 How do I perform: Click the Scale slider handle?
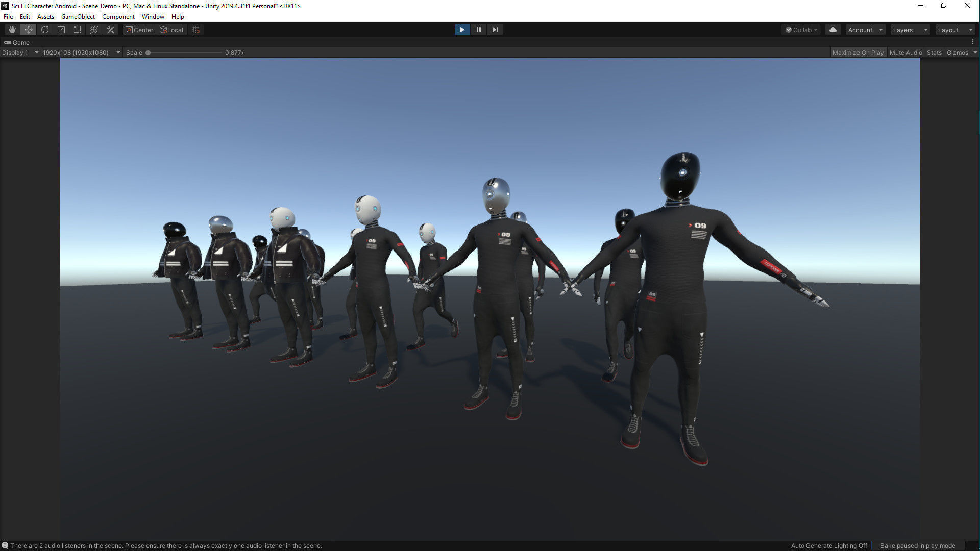point(148,52)
